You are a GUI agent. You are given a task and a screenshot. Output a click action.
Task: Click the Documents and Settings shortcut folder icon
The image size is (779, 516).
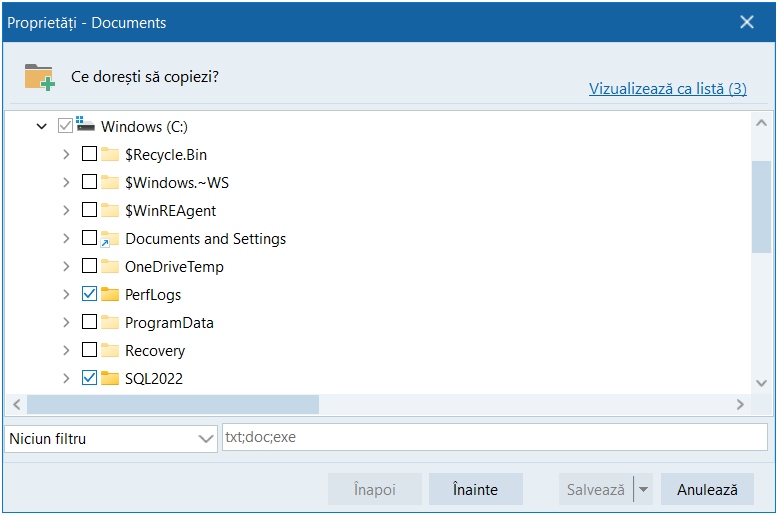pyautogui.click(x=110, y=239)
